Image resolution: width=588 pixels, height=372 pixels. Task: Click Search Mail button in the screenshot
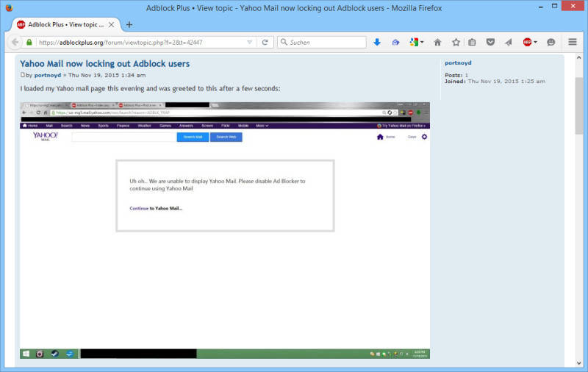[x=193, y=137]
